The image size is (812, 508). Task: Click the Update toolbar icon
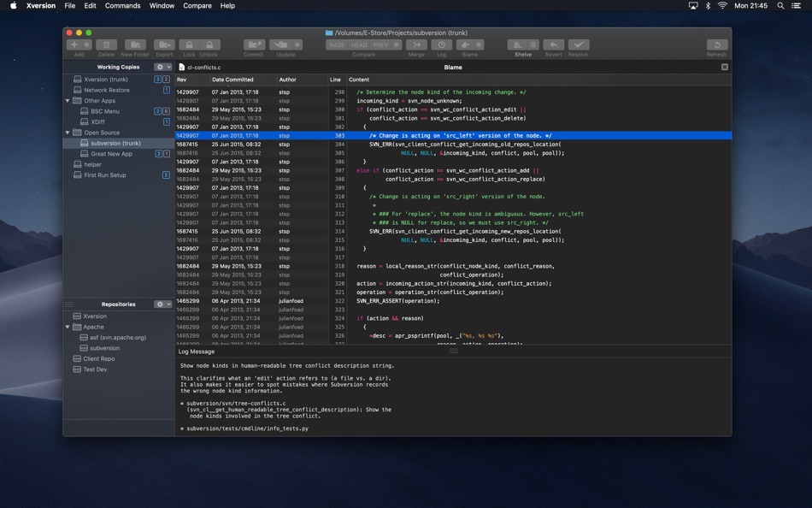point(280,44)
